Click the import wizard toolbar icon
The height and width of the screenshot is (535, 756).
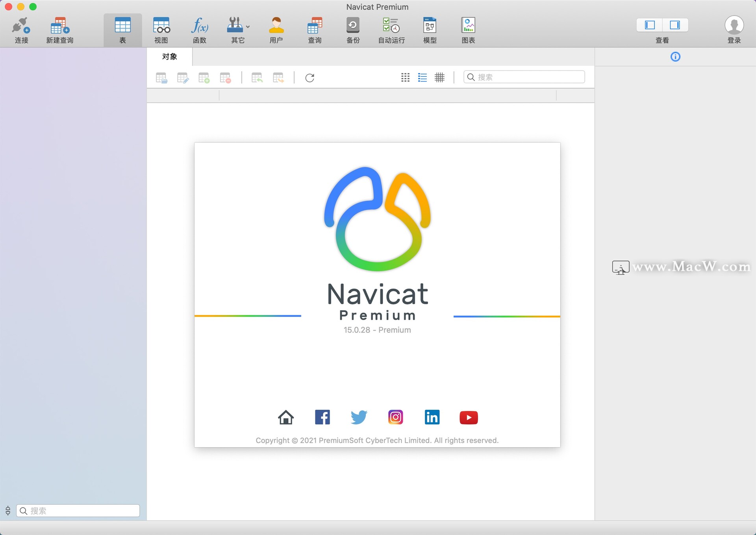coord(257,78)
